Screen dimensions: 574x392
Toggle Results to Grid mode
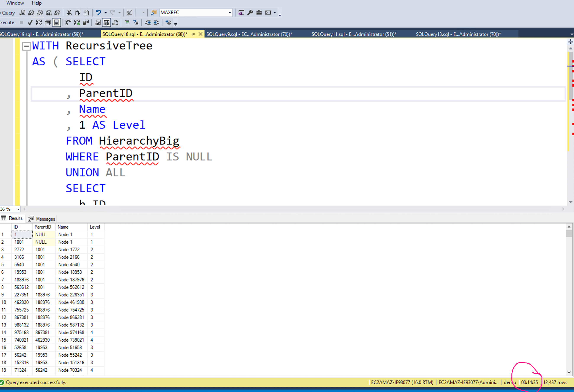point(107,23)
